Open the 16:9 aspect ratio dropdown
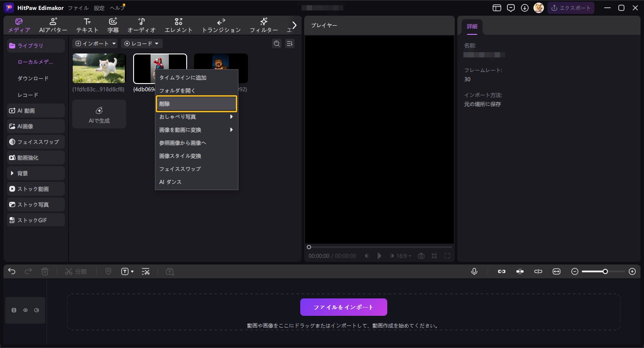 coord(400,256)
